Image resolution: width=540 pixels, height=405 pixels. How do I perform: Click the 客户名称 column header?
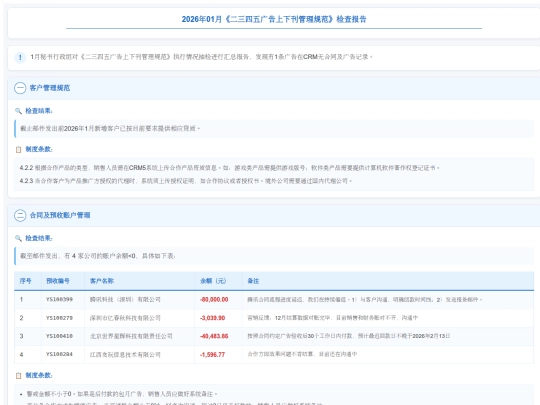tap(102, 281)
